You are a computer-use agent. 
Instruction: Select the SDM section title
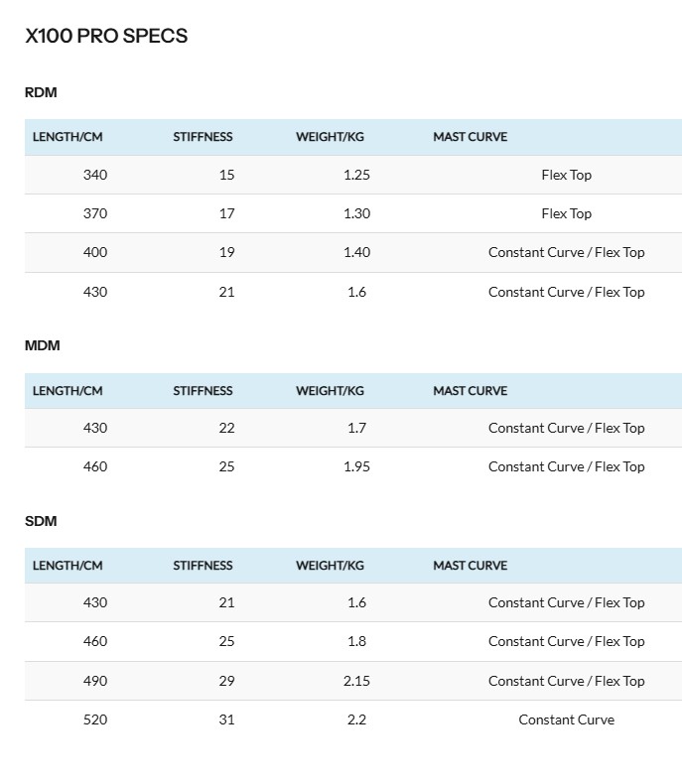point(42,521)
